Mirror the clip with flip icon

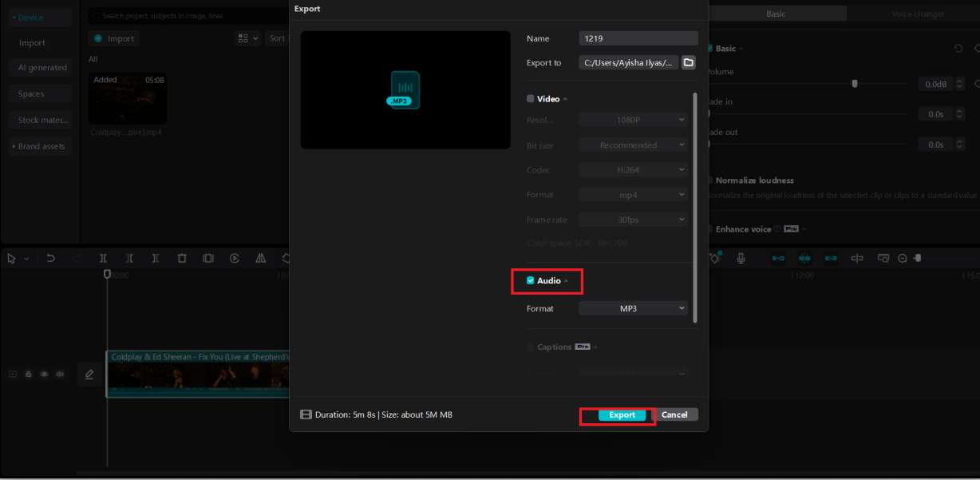(260, 258)
